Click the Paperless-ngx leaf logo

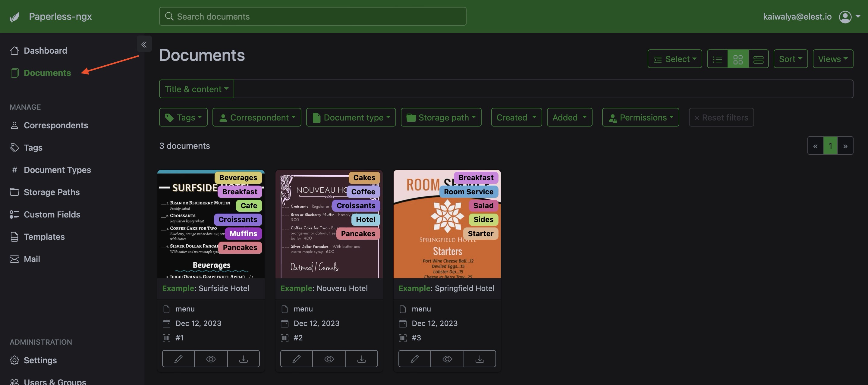pyautogui.click(x=14, y=17)
